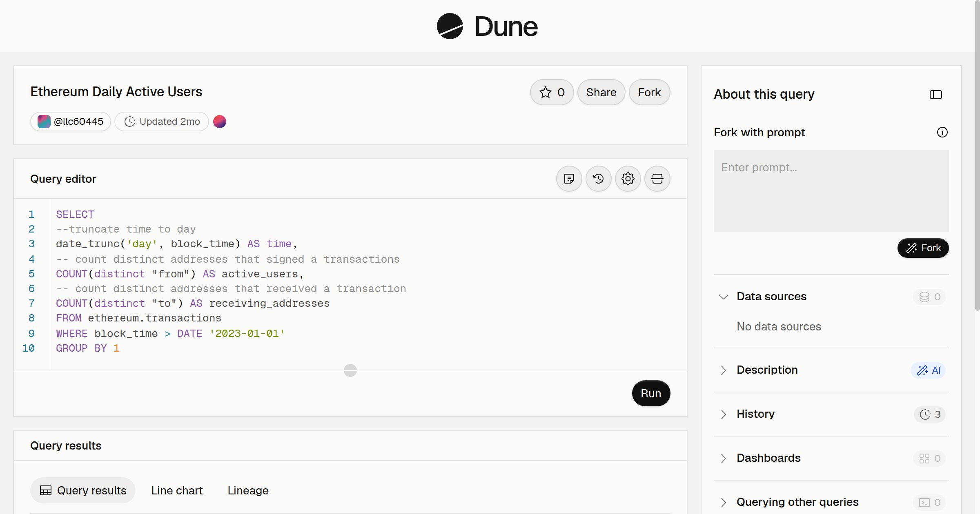Click the 'No data sources' text
980x514 pixels.
[779, 326]
